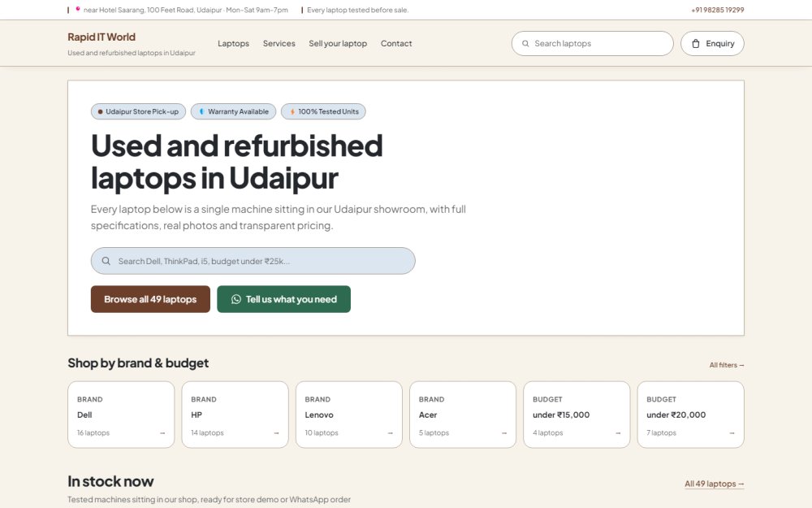
Task: Click the '16 laptops' count text
Action: click(93, 433)
